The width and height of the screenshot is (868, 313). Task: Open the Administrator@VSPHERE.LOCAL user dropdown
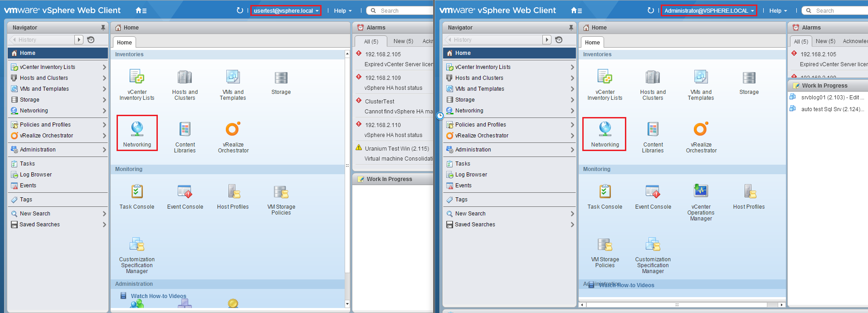(709, 10)
